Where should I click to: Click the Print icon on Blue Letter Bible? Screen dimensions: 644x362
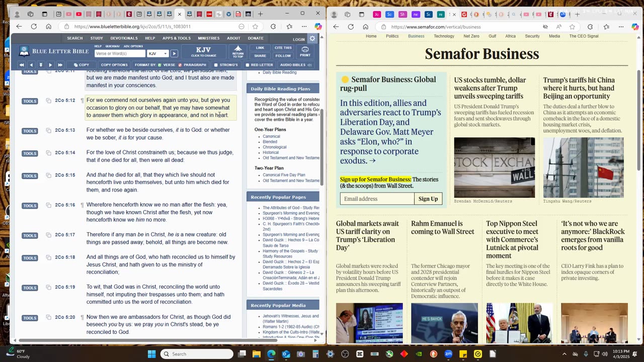[305, 51]
